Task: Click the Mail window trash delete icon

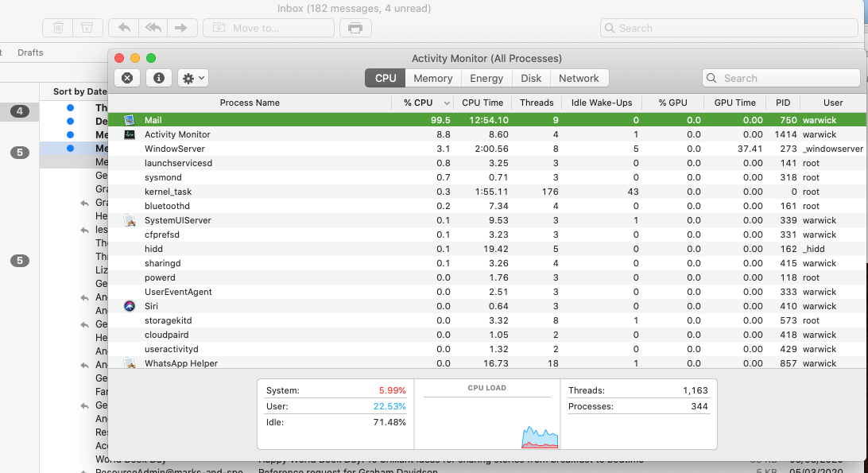Action: point(58,28)
